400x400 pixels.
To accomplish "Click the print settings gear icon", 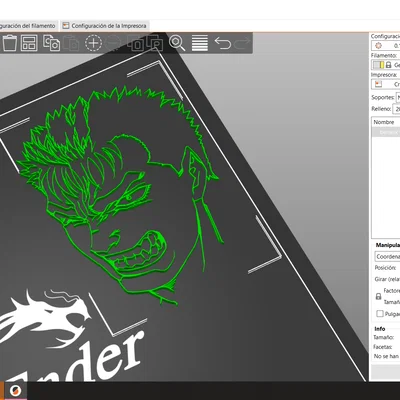I will click(x=378, y=46).
